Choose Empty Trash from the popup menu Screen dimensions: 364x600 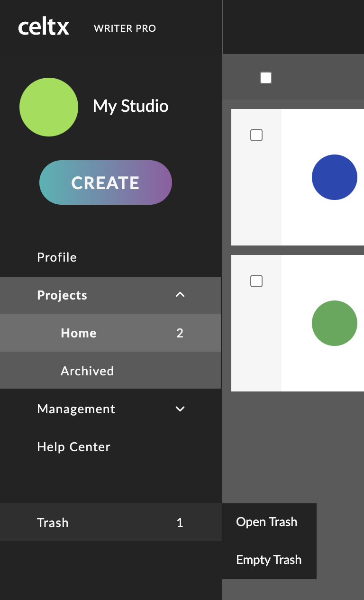269,560
